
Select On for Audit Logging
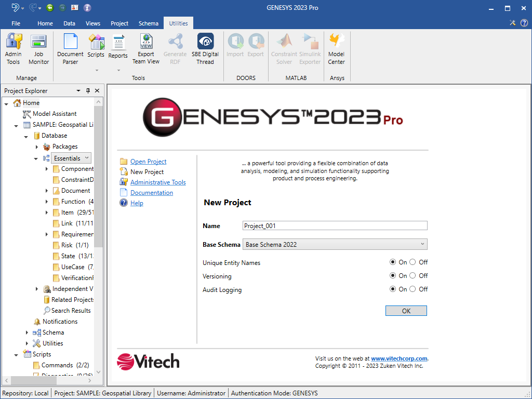tap(393, 289)
